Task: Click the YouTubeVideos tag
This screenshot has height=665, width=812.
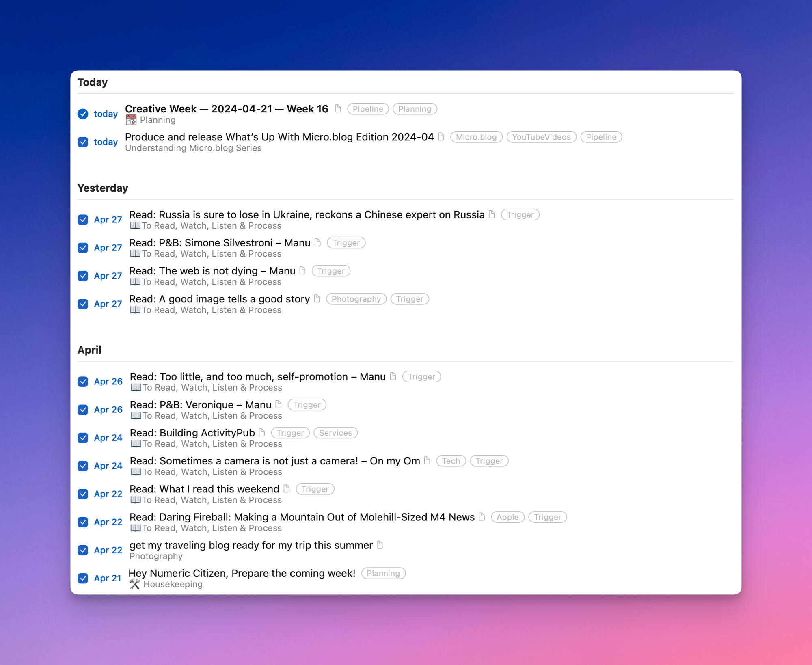Action: (541, 137)
